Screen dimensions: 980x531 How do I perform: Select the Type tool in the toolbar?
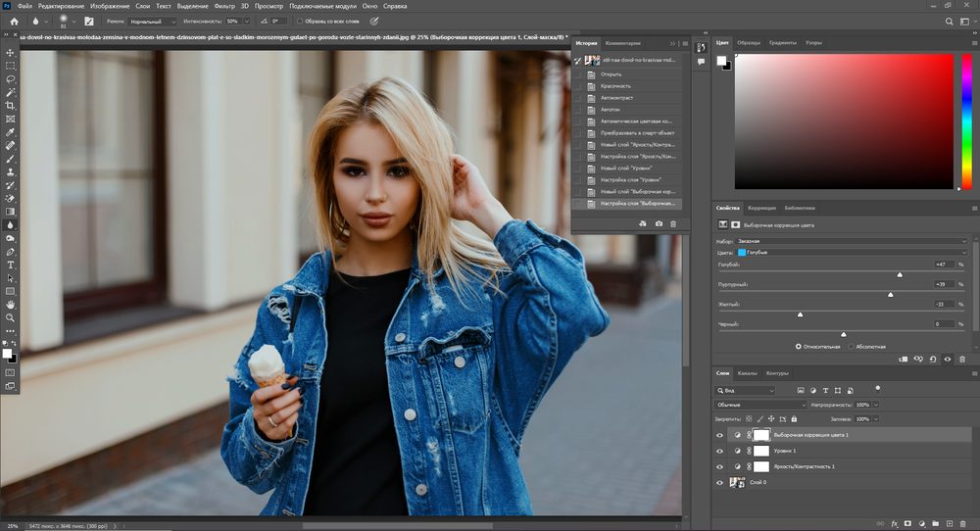11,265
